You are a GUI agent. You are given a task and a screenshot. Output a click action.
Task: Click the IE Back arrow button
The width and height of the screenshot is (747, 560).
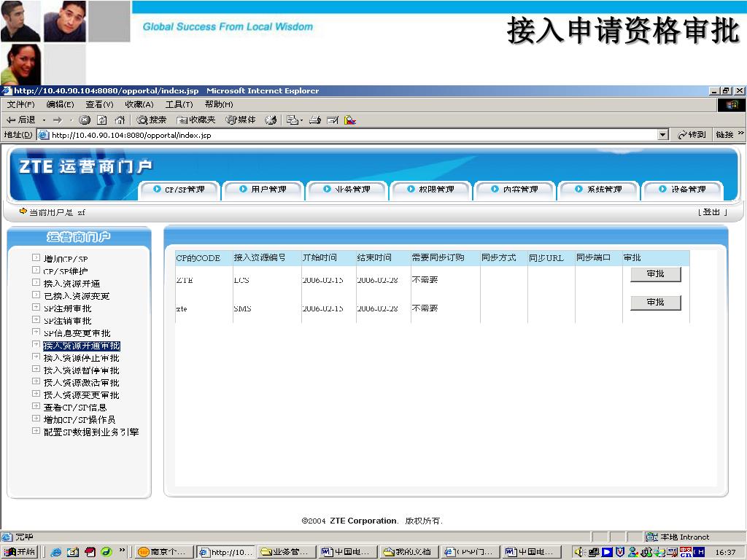pyautogui.click(x=21, y=120)
